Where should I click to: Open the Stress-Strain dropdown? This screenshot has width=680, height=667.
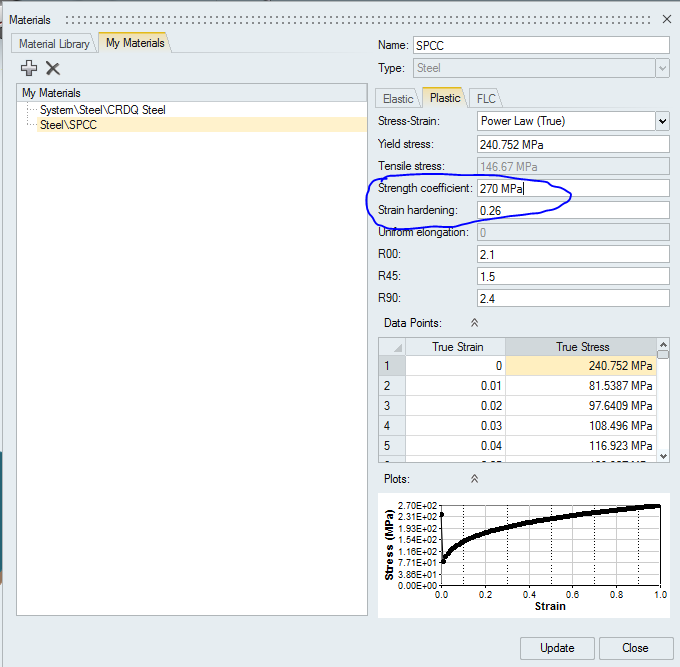tap(662, 121)
